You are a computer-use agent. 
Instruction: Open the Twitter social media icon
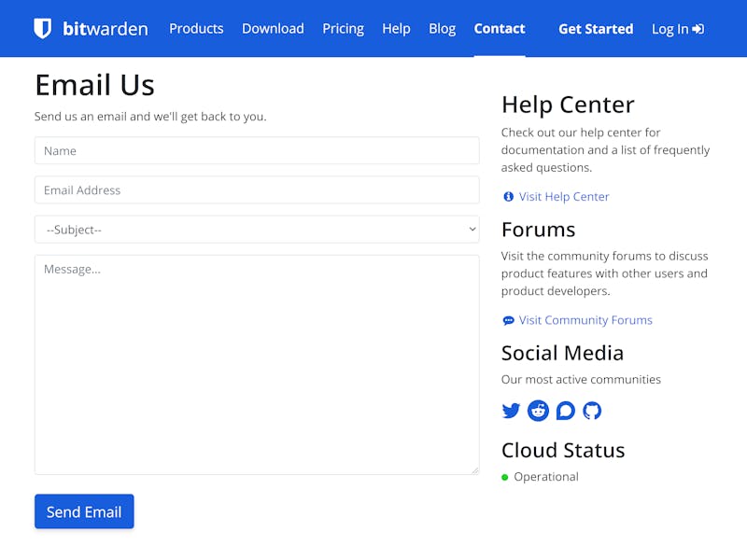coord(511,411)
